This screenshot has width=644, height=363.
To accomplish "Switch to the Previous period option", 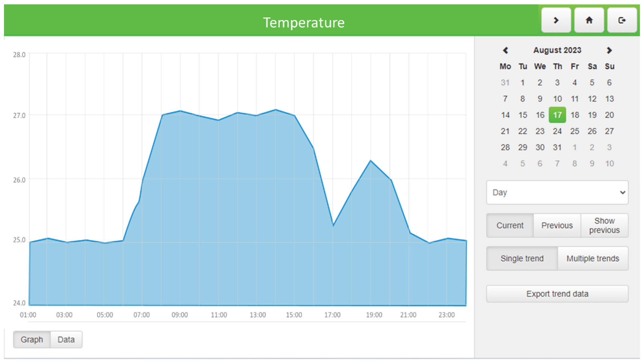I will pos(557,225).
